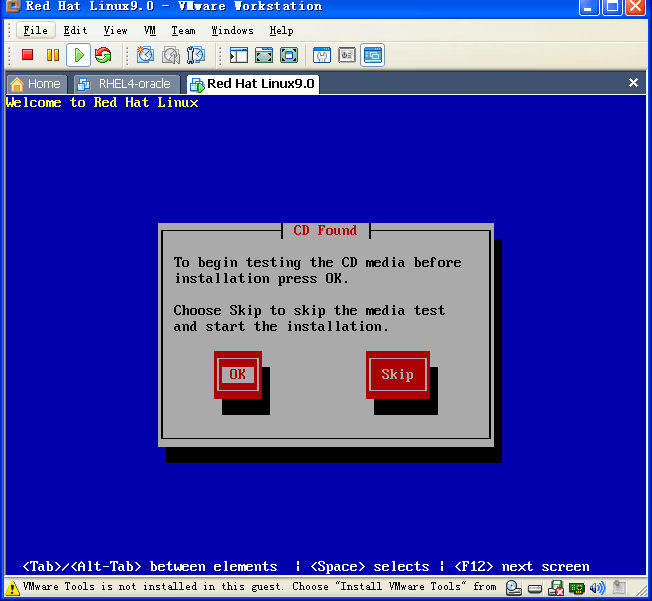Click OK to test CD media
652x601 pixels.
pos(238,375)
